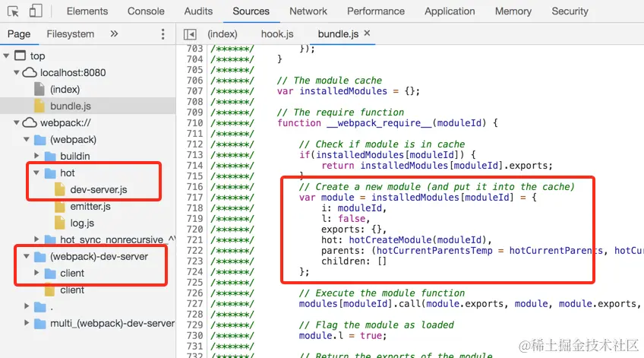
Task: Switch to the (index) editor tab
Action: 223,34
